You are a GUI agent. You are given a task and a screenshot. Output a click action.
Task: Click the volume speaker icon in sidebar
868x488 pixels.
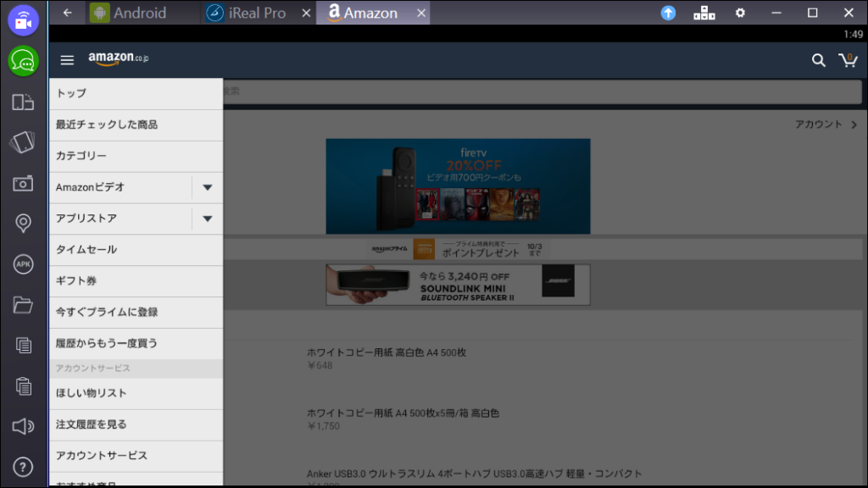23,426
